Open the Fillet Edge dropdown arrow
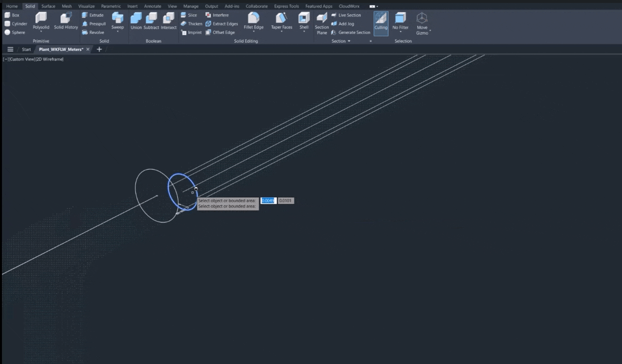 coord(253,32)
